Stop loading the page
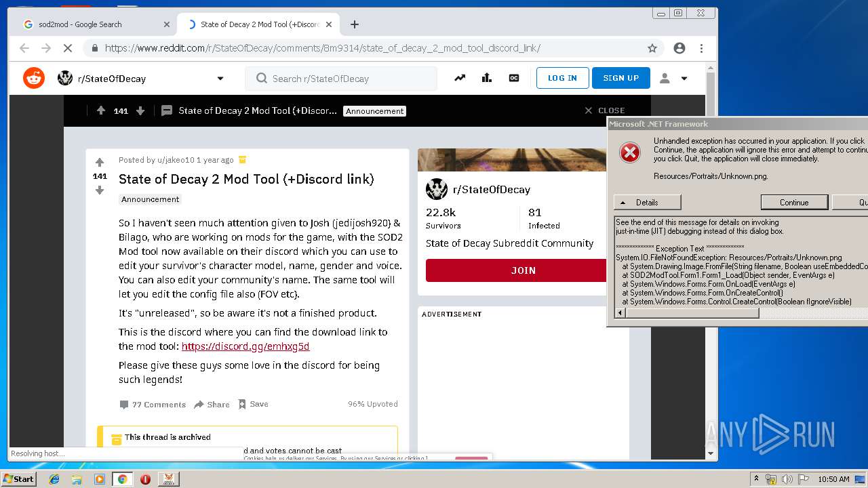 [x=68, y=48]
